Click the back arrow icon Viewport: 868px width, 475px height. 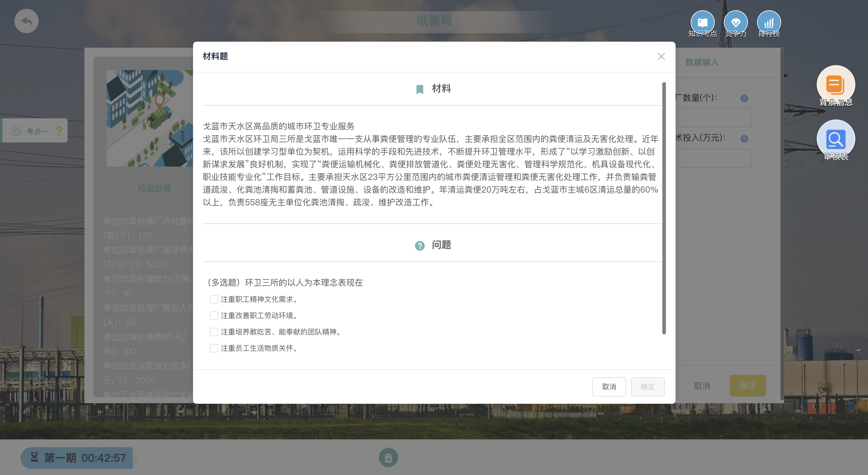(26, 21)
